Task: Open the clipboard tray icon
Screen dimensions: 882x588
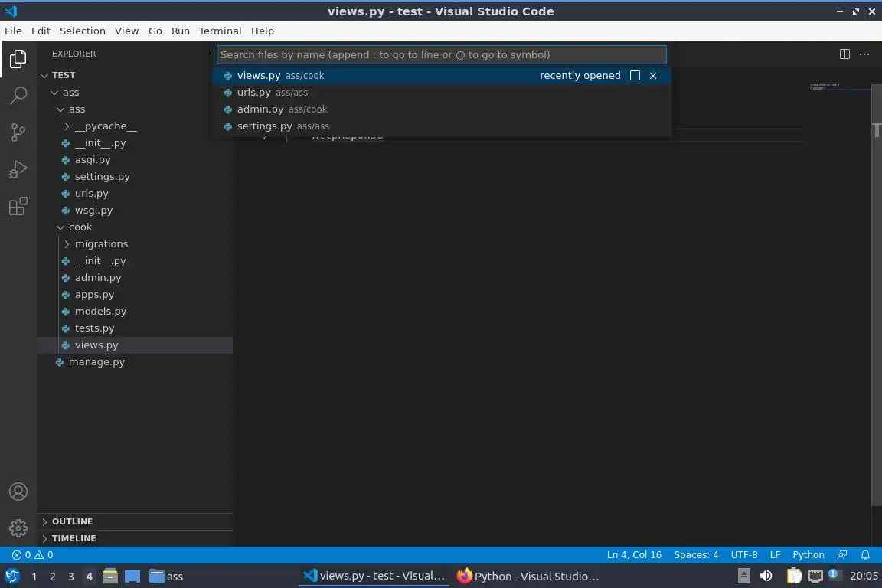Action: click(794, 576)
